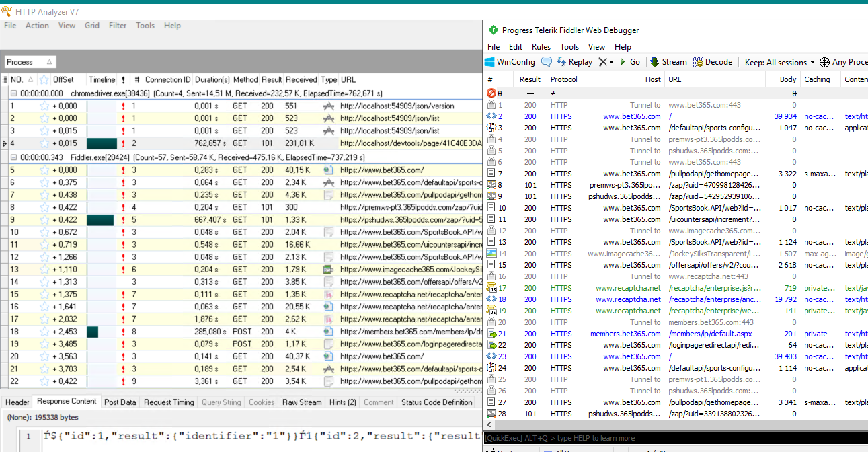The width and height of the screenshot is (868, 452).
Task: Toggle the Stream mode button
Action: point(668,62)
